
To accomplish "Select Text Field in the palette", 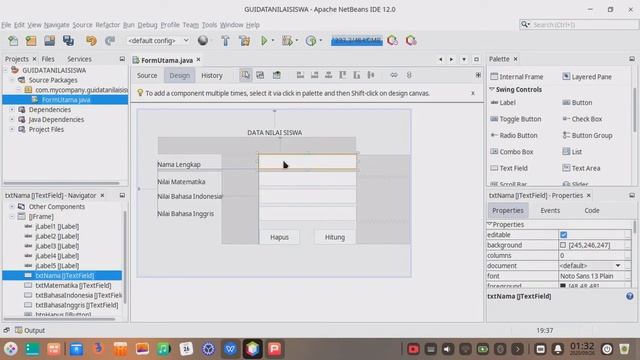I will 509,168.
